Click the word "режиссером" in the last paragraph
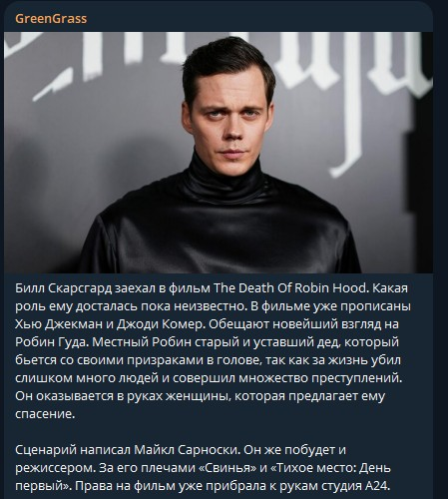The width and height of the screenshot is (448, 499). 55,468
